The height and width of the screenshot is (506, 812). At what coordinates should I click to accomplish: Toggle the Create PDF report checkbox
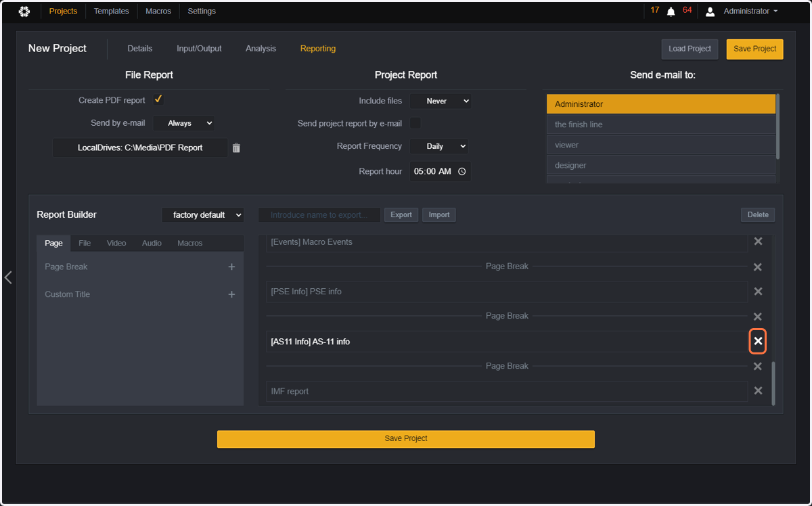click(158, 99)
